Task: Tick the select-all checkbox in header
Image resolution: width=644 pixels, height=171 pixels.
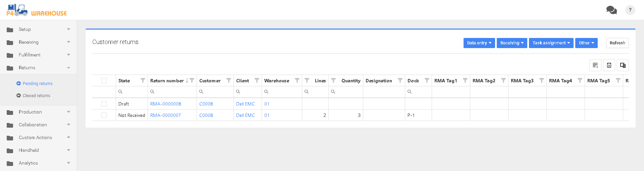Action: click(x=104, y=81)
